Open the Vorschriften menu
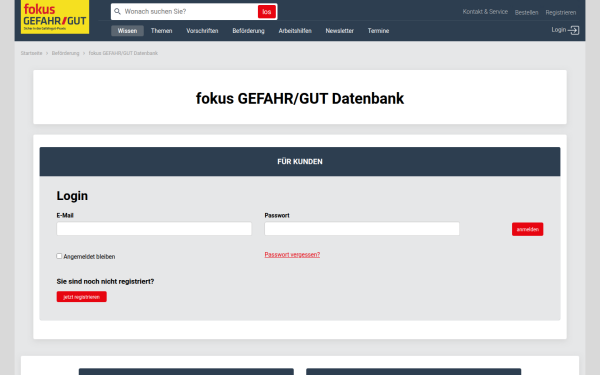600x375 pixels. point(202,31)
